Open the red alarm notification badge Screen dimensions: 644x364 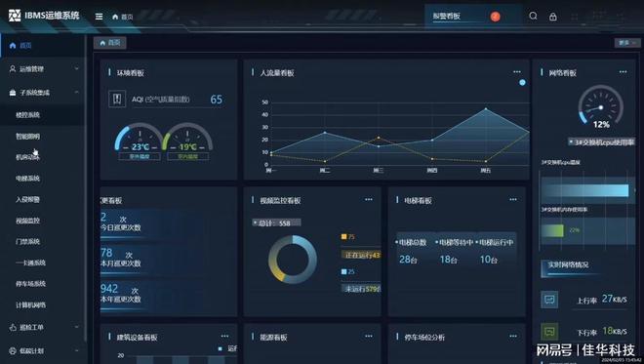[496, 17]
